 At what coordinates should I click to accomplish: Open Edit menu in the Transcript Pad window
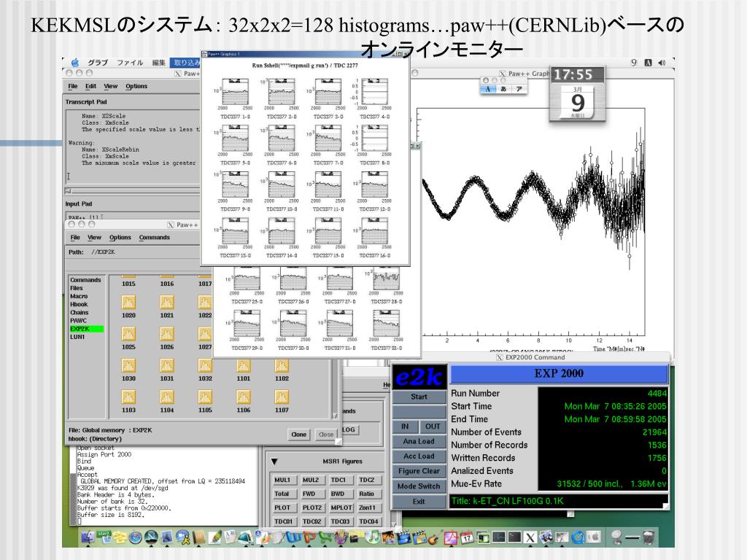click(90, 86)
